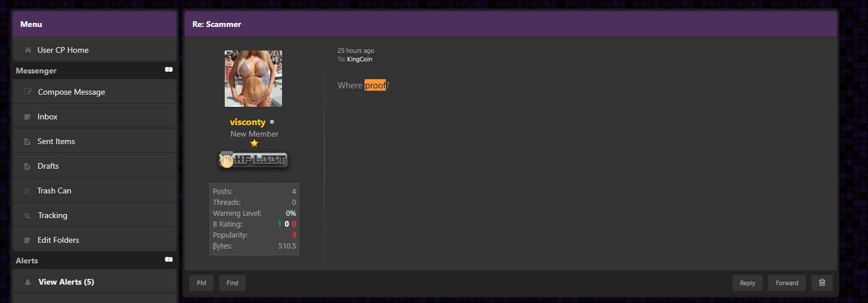Click the Popularity value -3
Image resolution: width=868 pixels, height=303 pixels.
click(x=292, y=235)
